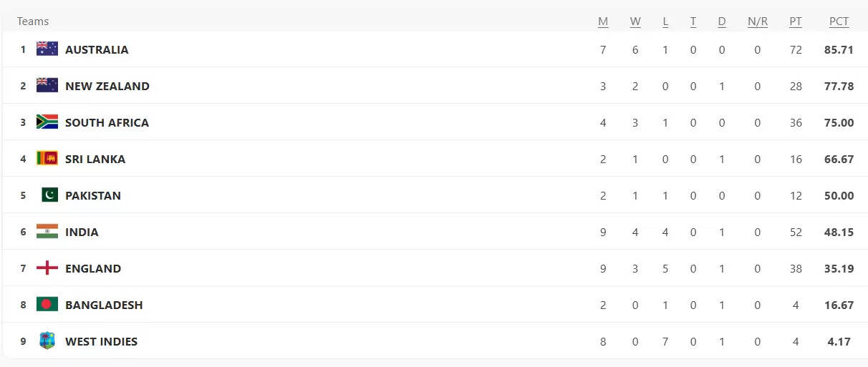Click Australia's 85.71 percentage value
Image resolution: width=868 pixels, height=367 pixels.
(839, 49)
